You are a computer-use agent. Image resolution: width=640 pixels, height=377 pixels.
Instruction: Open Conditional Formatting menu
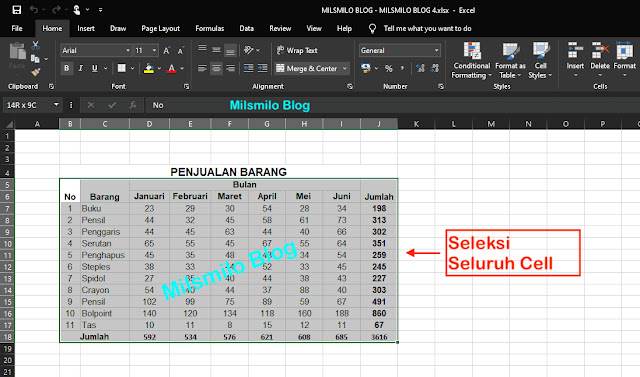click(x=471, y=60)
